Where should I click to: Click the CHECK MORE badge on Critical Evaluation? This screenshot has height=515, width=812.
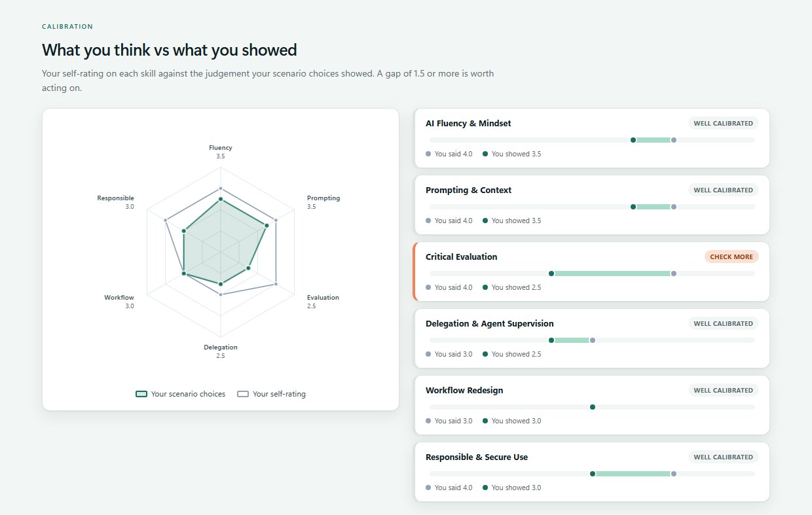click(x=731, y=257)
